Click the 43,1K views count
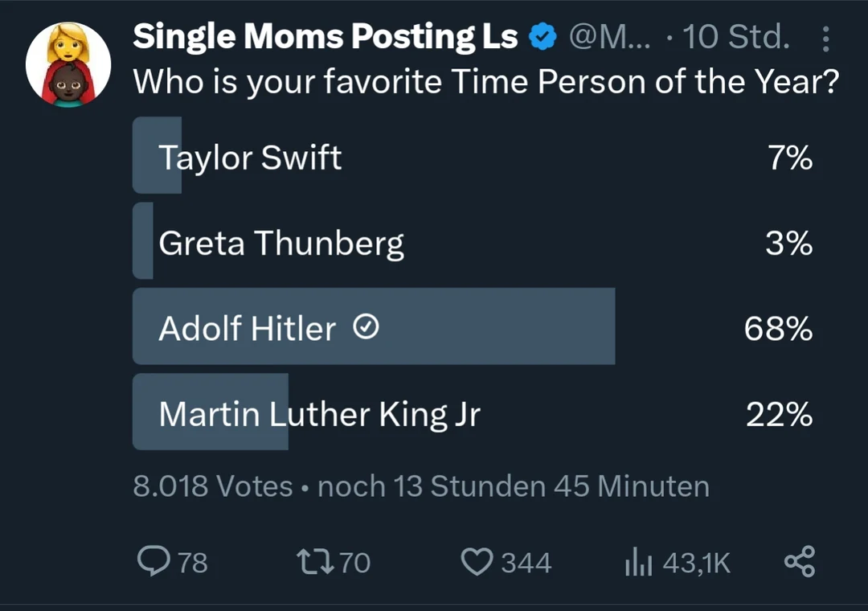The image size is (868, 611). [696, 563]
